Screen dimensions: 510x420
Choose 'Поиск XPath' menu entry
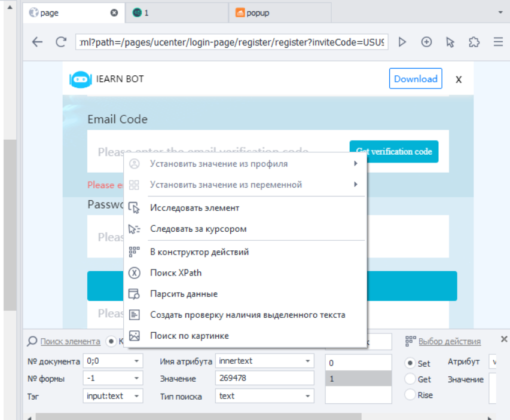[x=246, y=273]
